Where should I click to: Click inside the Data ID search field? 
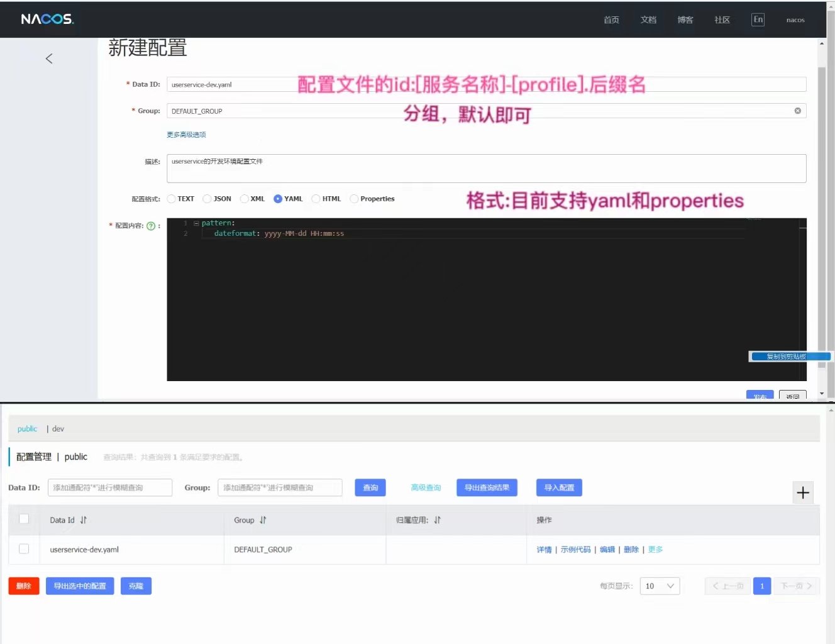tap(109, 487)
